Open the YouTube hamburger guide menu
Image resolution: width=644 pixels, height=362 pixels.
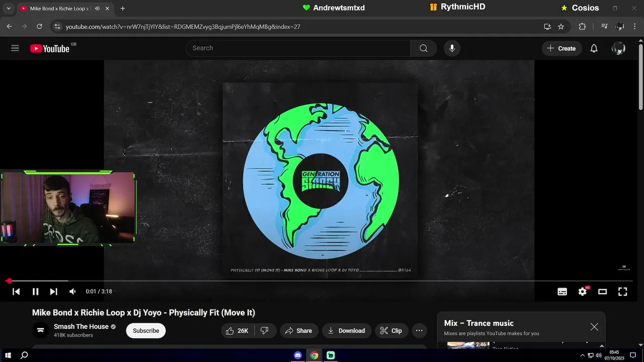point(15,48)
